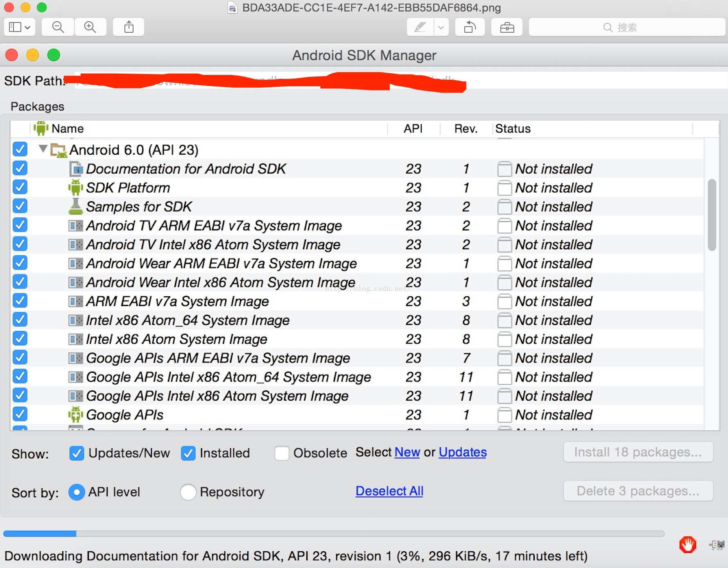Viewport: 728px width, 568px height.
Task: Click Not installed status for SDK Platform
Action: coord(554,188)
